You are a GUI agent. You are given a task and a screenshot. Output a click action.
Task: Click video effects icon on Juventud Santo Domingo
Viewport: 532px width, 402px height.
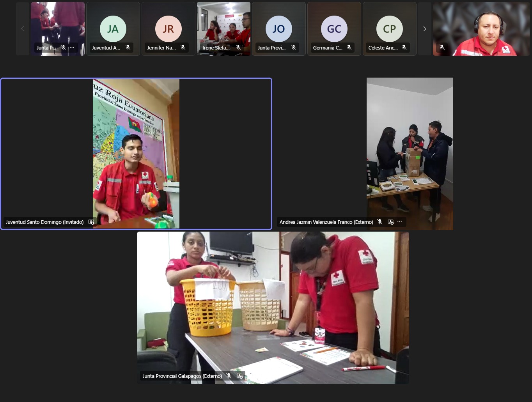(91, 222)
